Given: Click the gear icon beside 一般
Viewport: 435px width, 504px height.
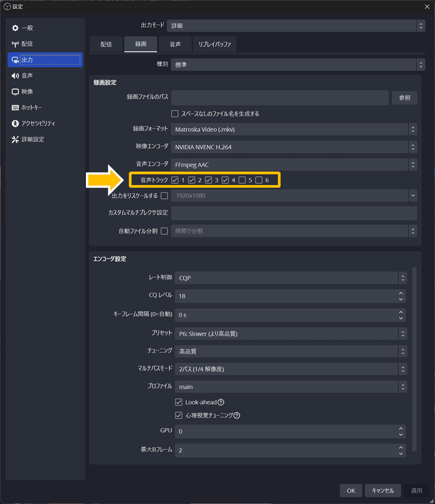Looking at the screenshot, I should 15,28.
